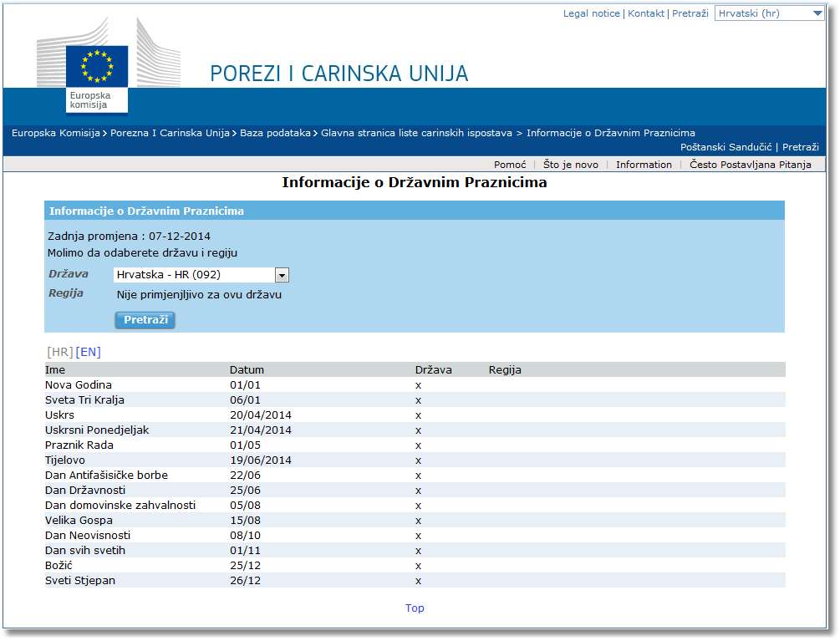Click date 25/12 for Božić
The image size is (840, 641).
[246, 565]
